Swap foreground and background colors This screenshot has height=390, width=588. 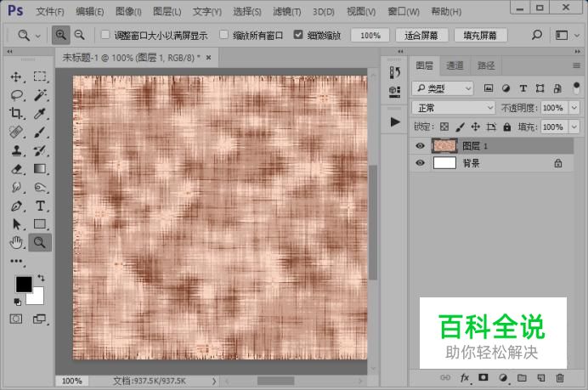[x=41, y=278]
